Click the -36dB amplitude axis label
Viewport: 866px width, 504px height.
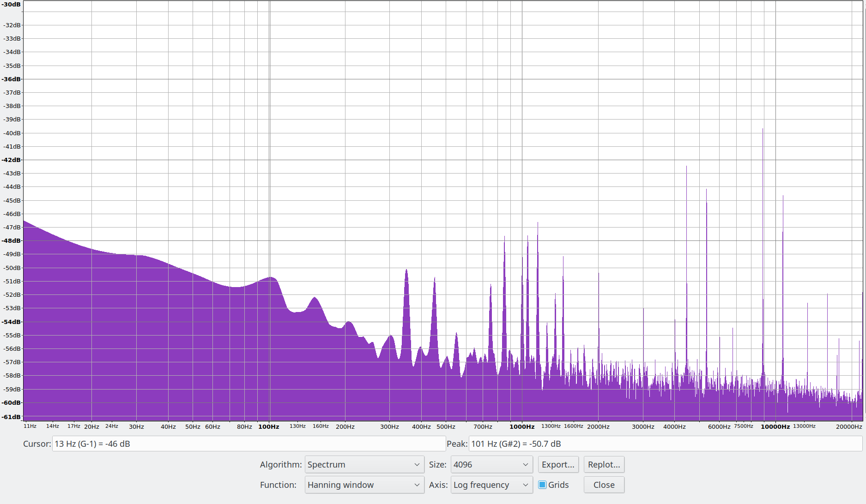(12, 79)
